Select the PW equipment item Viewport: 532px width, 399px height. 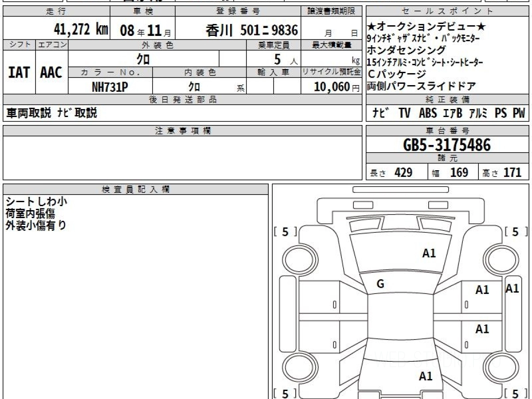pyautogui.click(x=519, y=113)
